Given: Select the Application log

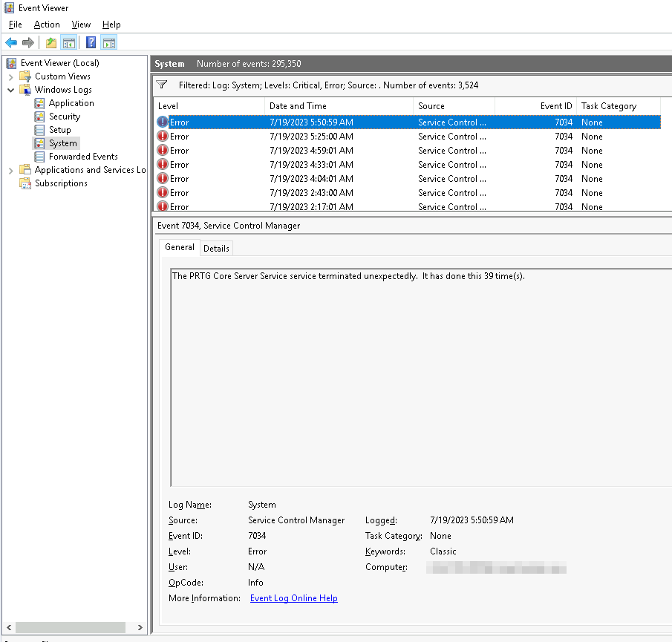Looking at the screenshot, I should click(x=71, y=103).
